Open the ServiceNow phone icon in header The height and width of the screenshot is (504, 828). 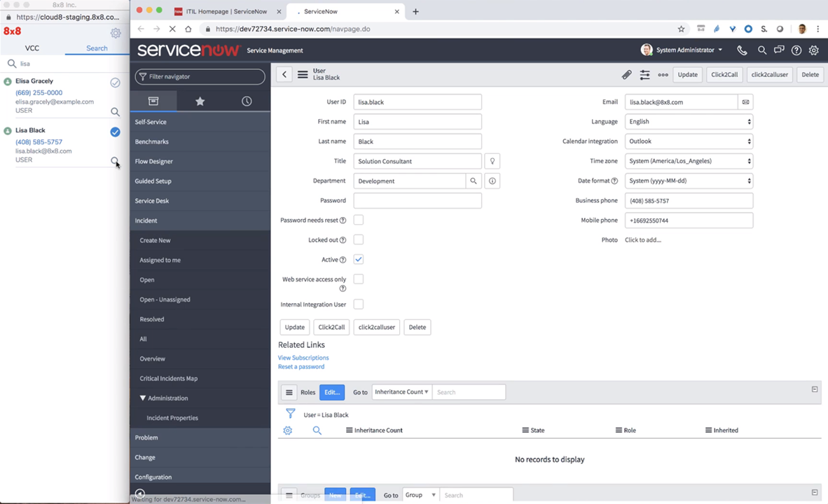tap(742, 50)
